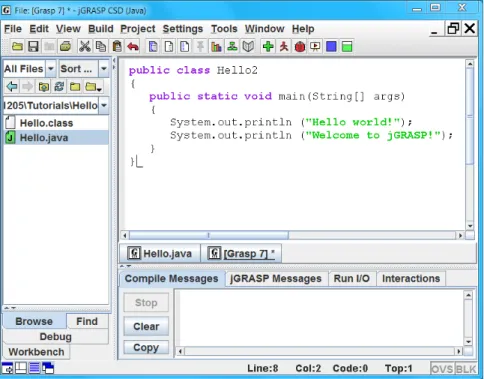
Task: Click the Copy button in messages pane
Action: pyautogui.click(x=146, y=347)
